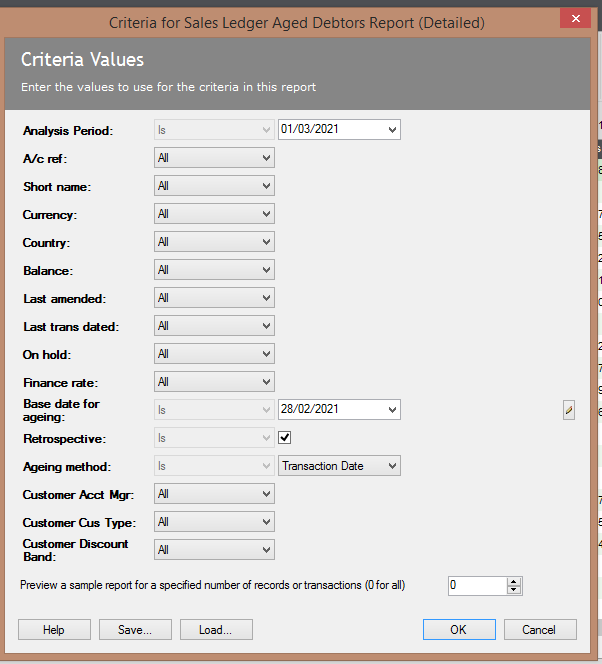
Task: Decrease the preview record count with down arrow
Action: click(x=514, y=590)
